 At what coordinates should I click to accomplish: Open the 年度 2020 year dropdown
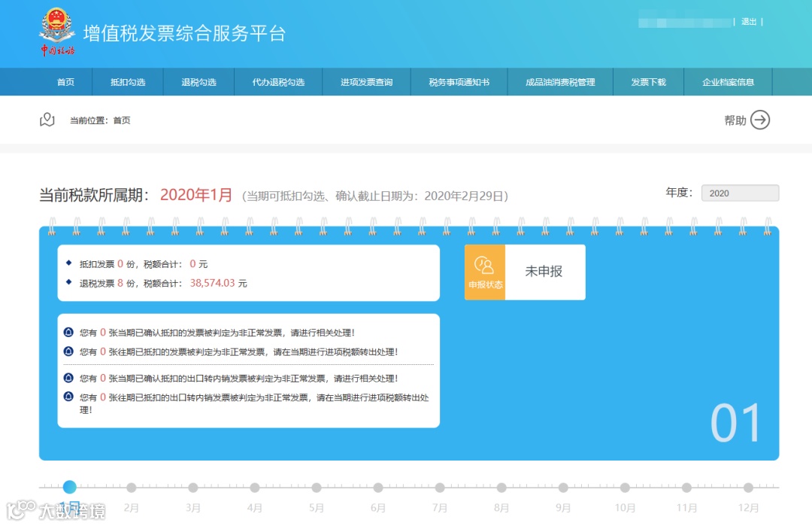pos(740,193)
